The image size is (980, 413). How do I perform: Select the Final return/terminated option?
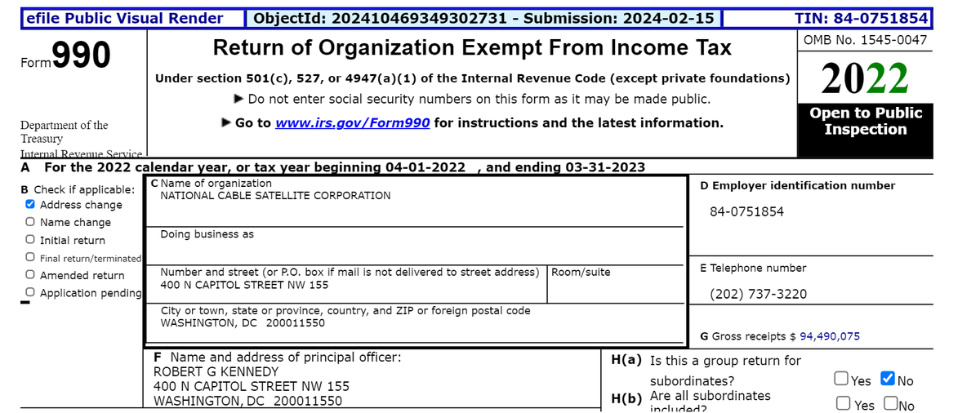click(30, 258)
